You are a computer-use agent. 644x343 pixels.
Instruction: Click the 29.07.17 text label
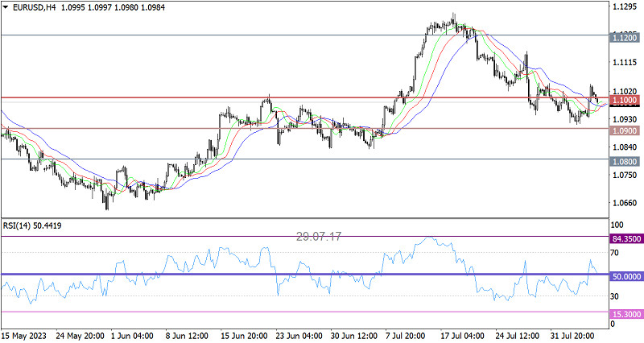tap(319, 237)
